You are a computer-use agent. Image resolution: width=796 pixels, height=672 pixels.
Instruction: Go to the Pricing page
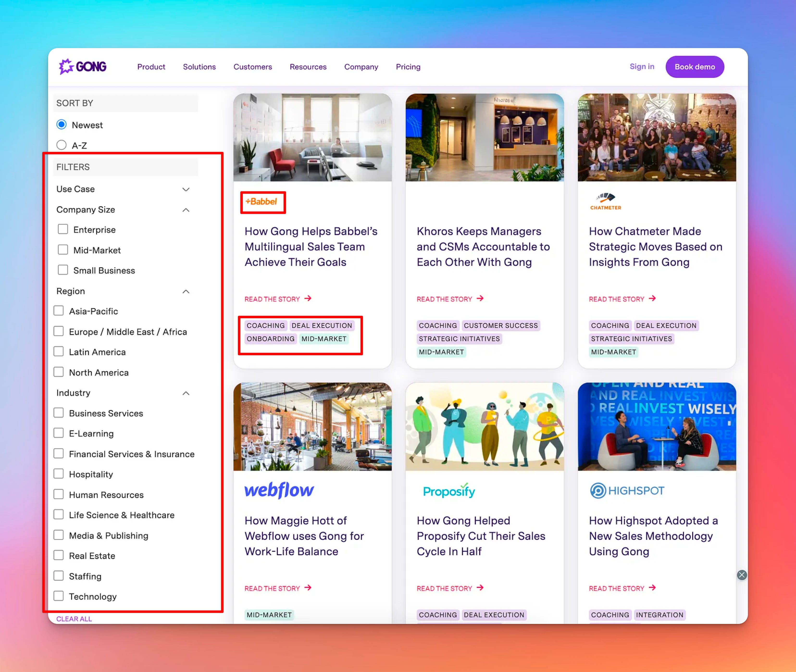coord(408,67)
